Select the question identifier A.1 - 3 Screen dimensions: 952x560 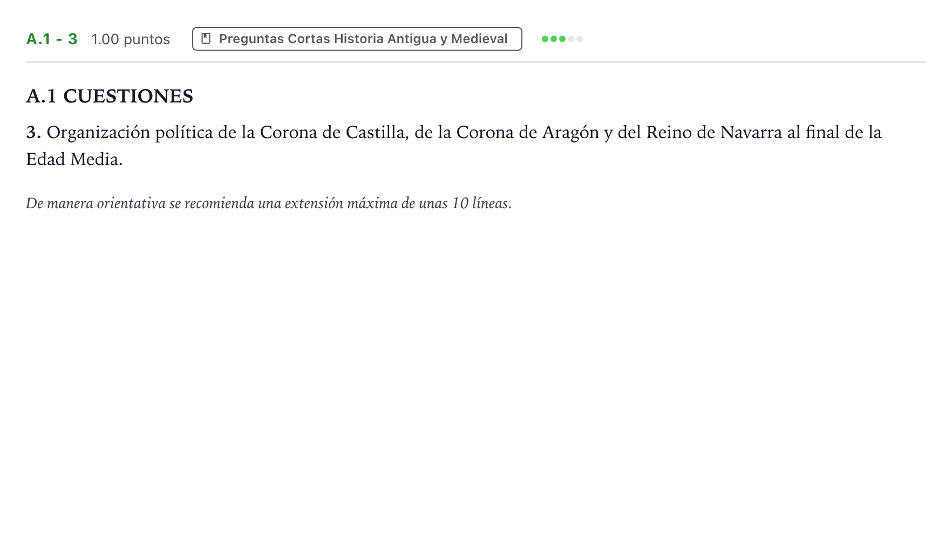(52, 39)
